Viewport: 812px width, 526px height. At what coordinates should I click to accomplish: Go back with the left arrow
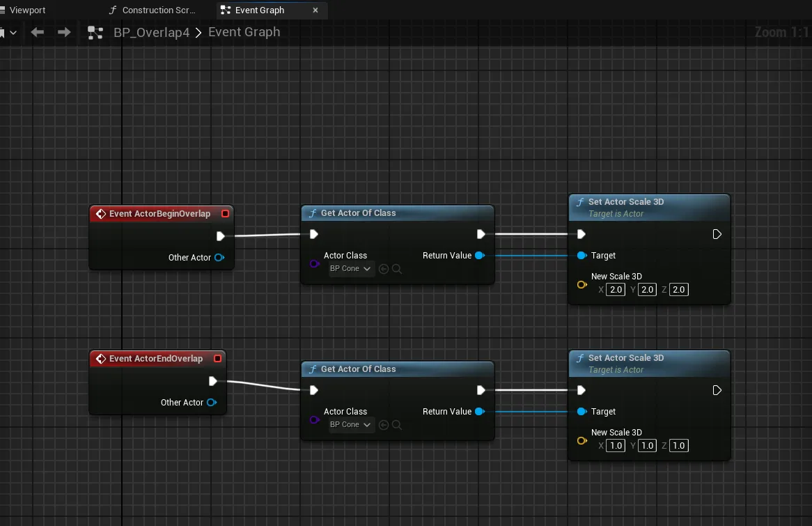(38, 32)
